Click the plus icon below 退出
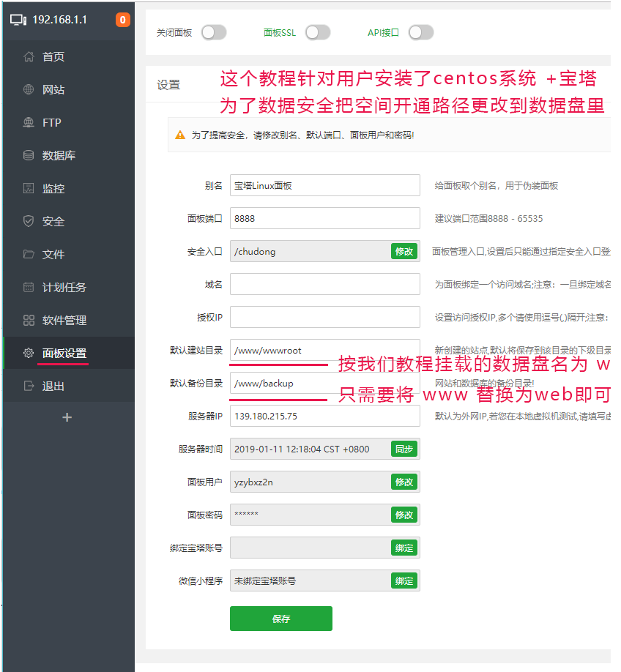Viewport: 621px width, 672px height. point(67,417)
